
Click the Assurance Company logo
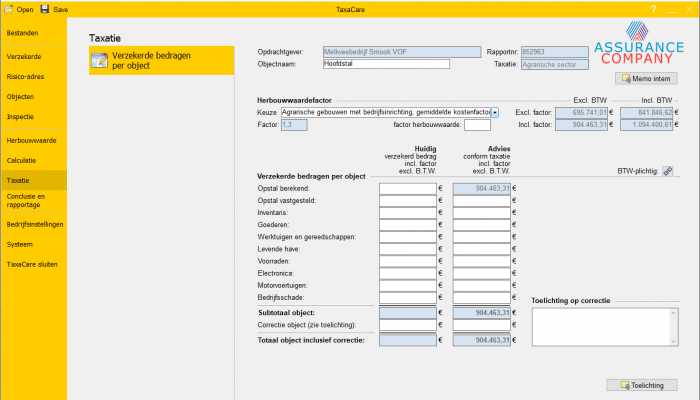pyautogui.click(x=639, y=43)
